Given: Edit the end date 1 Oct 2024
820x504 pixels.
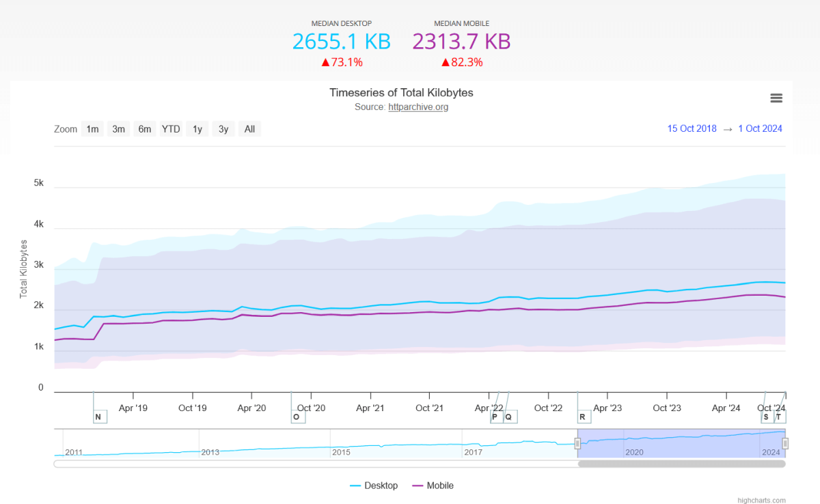Looking at the screenshot, I should pyautogui.click(x=761, y=128).
